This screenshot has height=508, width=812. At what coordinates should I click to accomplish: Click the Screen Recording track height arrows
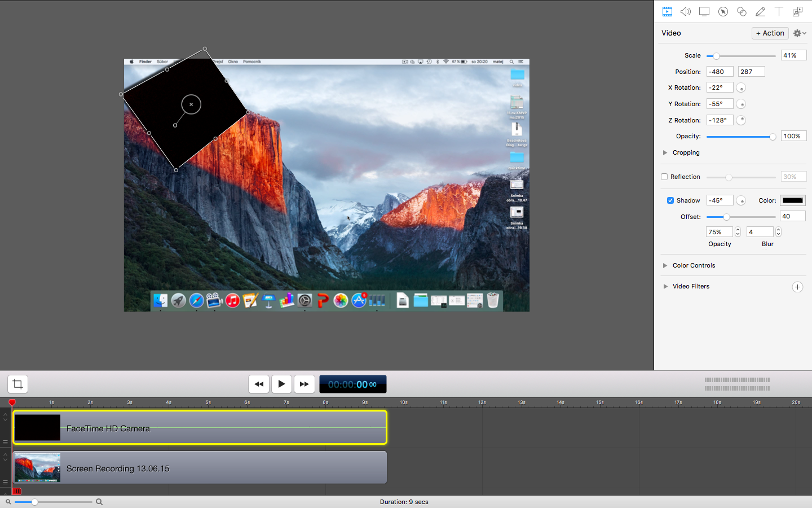(5, 457)
